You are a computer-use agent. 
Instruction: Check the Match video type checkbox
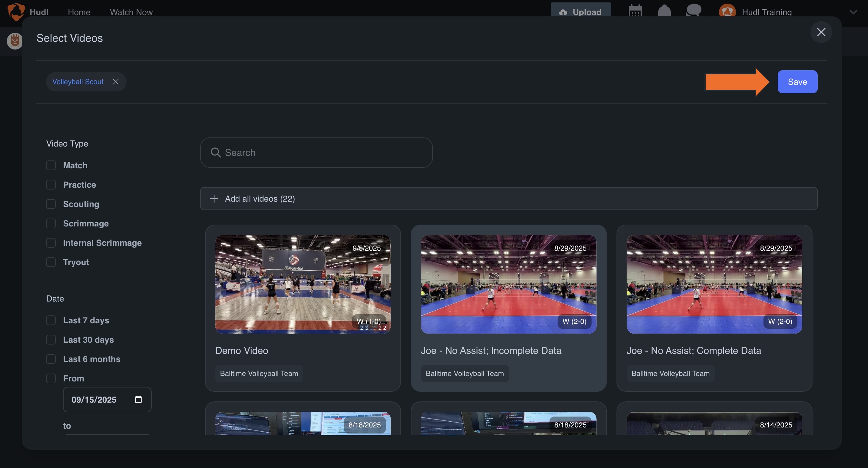[x=51, y=165]
